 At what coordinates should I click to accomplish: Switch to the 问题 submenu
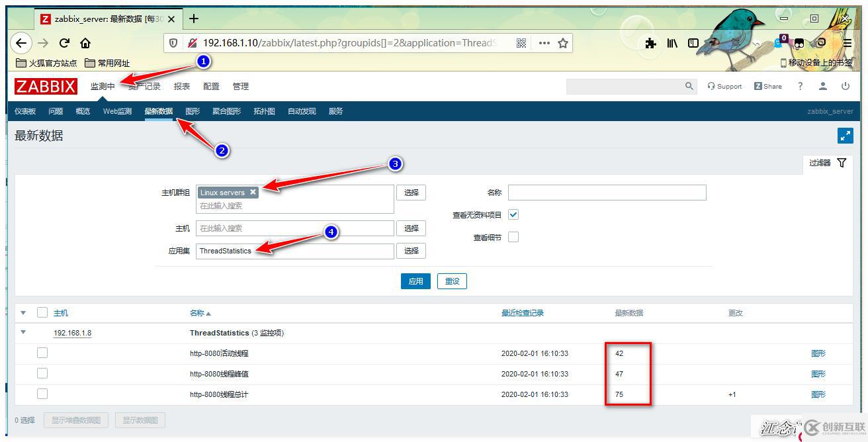(56, 111)
